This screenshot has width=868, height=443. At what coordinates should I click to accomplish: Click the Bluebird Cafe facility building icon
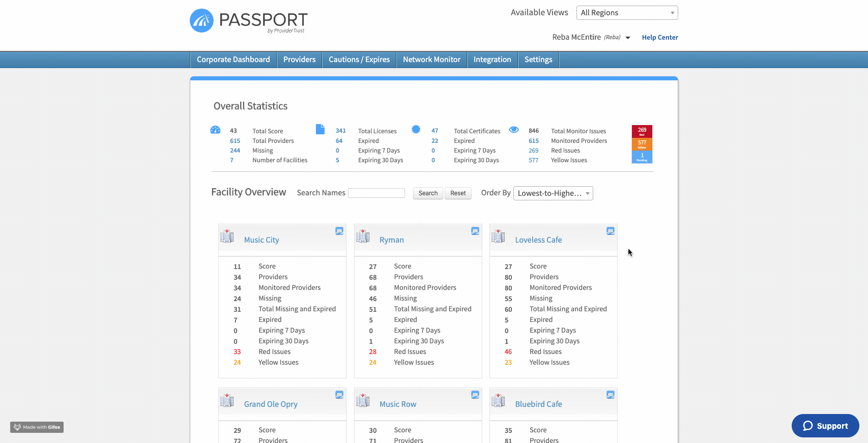tap(498, 401)
